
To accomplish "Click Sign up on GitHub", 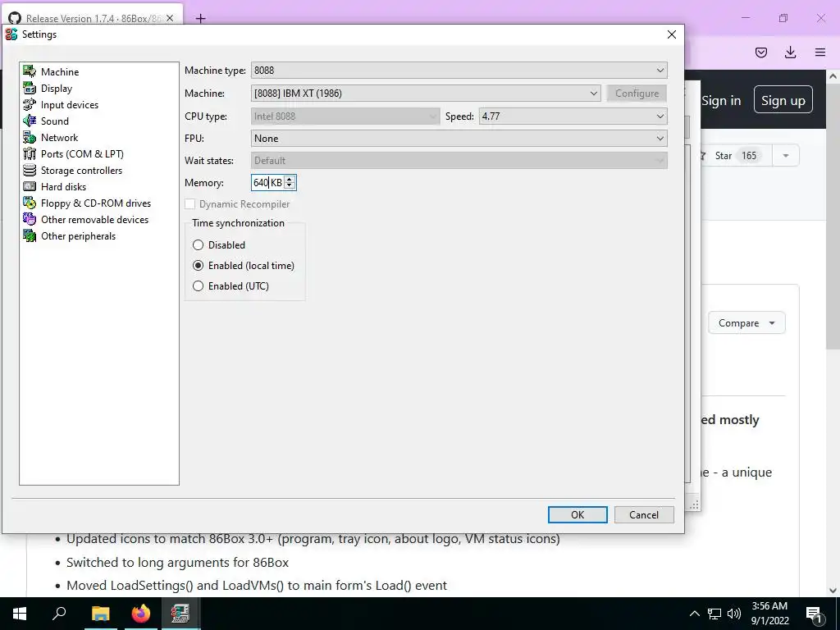I will click(x=783, y=100).
